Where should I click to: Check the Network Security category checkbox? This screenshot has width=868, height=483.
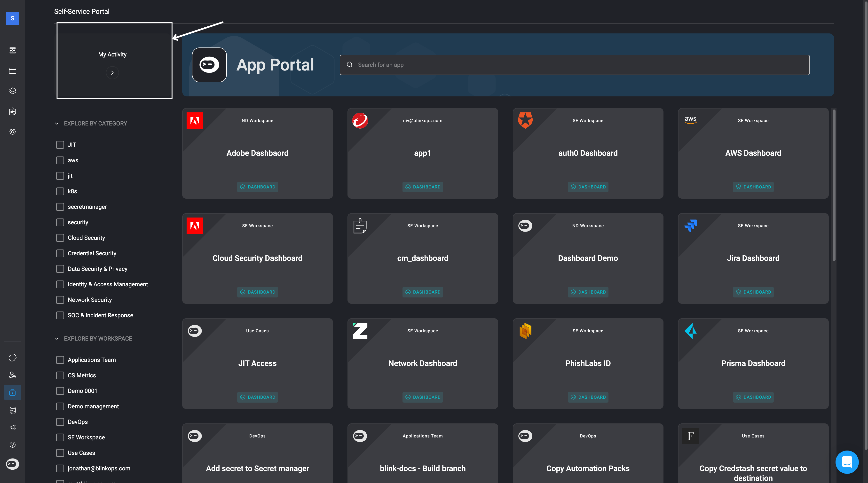point(60,300)
